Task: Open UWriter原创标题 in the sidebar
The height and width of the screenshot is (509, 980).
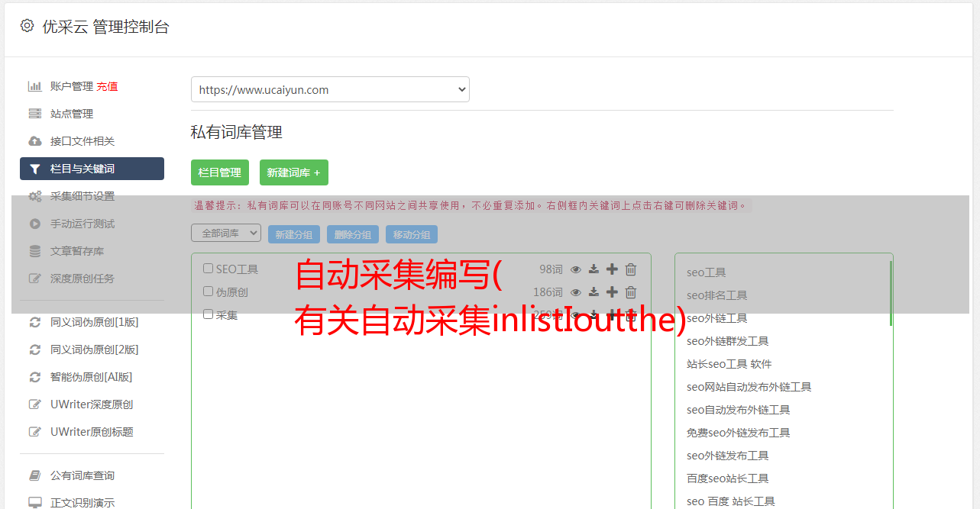Action: 92,432
